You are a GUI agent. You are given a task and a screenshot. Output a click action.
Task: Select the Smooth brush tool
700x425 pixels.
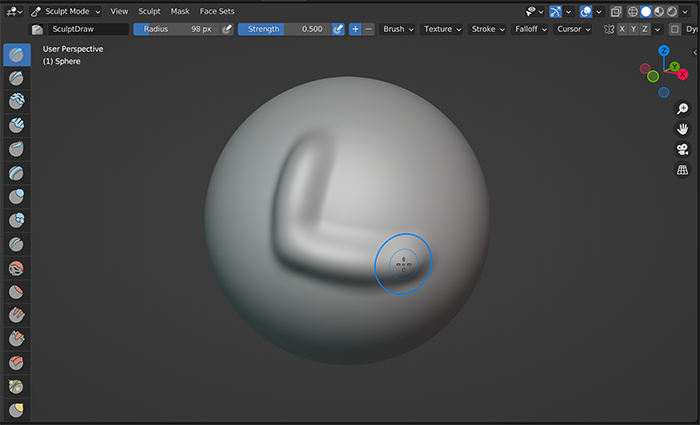tap(17, 268)
